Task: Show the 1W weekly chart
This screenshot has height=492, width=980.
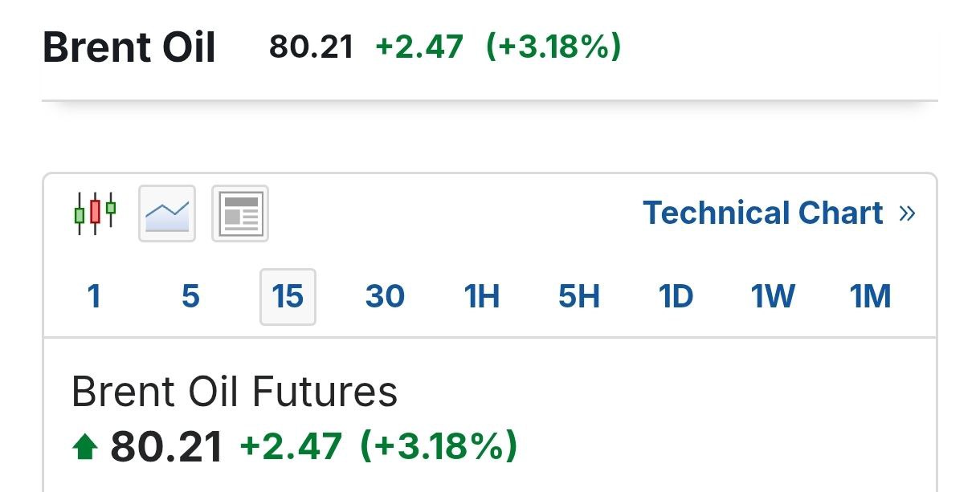Action: click(x=773, y=297)
